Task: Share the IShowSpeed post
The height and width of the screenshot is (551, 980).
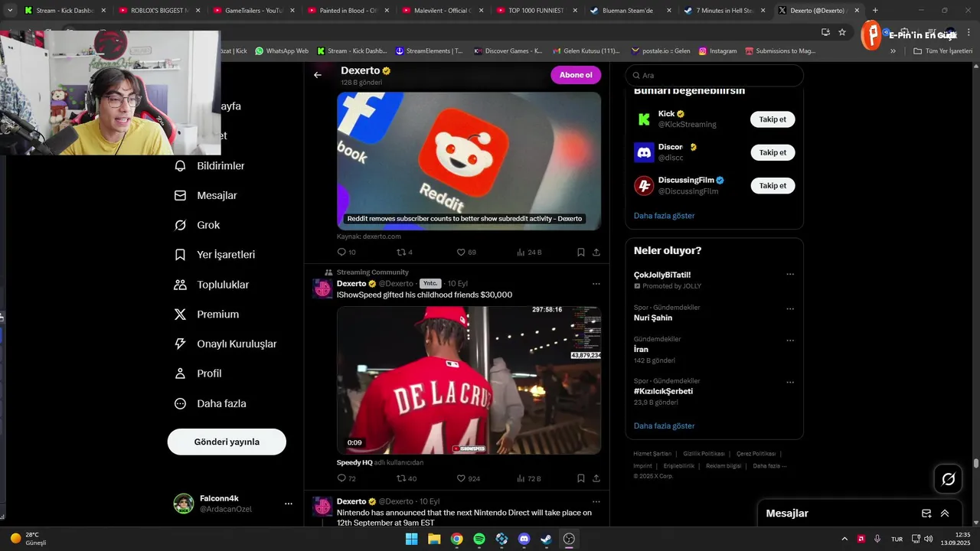Action: pos(596,478)
